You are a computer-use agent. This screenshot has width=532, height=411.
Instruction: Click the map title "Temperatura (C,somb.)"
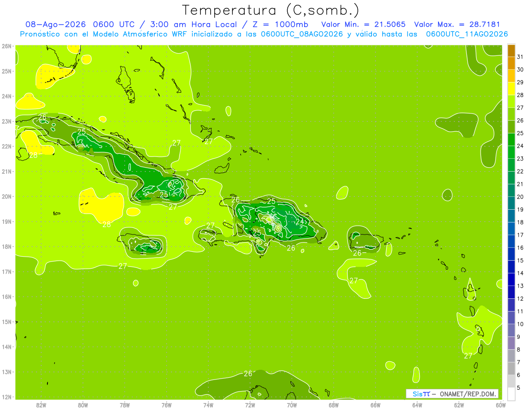pos(270,10)
